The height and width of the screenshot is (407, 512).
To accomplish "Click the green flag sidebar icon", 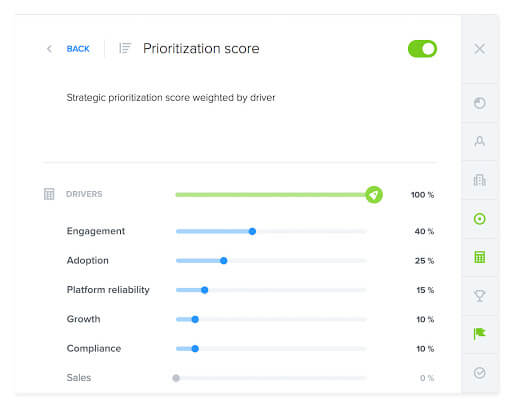I will tap(480, 333).
